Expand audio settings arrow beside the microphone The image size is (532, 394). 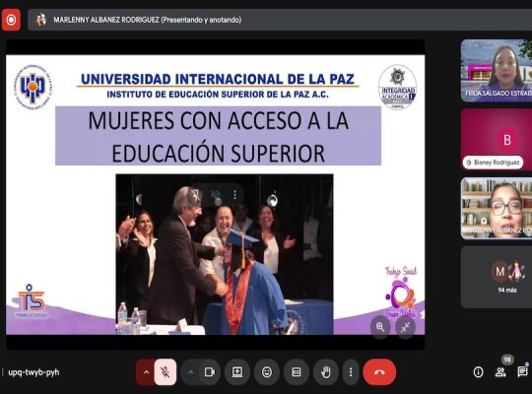point(146,372)
